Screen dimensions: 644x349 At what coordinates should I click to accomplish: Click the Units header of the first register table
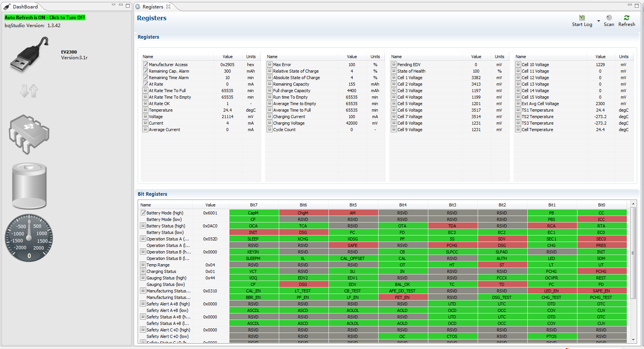click(x=251, y=57)
